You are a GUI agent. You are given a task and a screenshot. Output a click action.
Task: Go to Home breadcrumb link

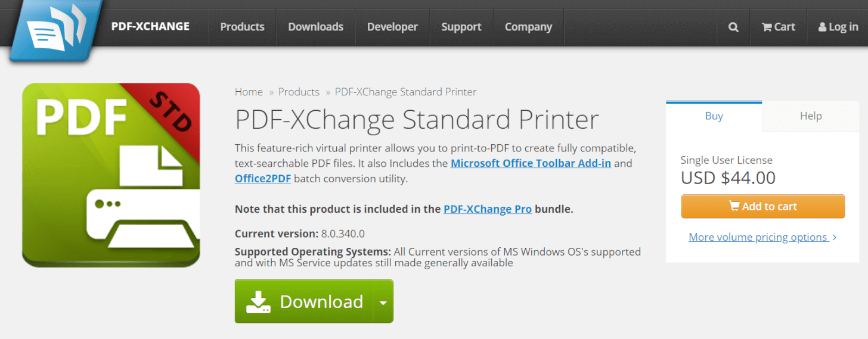tap(249, 92)
